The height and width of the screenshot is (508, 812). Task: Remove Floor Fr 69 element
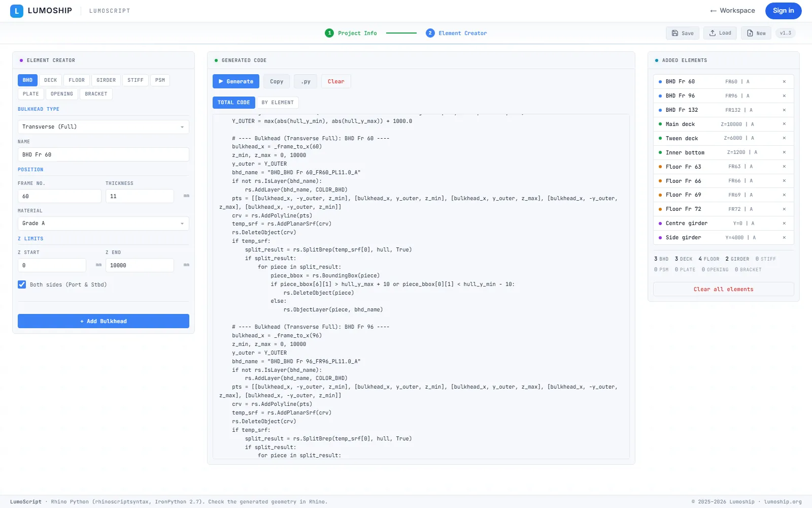click(784, 195)
